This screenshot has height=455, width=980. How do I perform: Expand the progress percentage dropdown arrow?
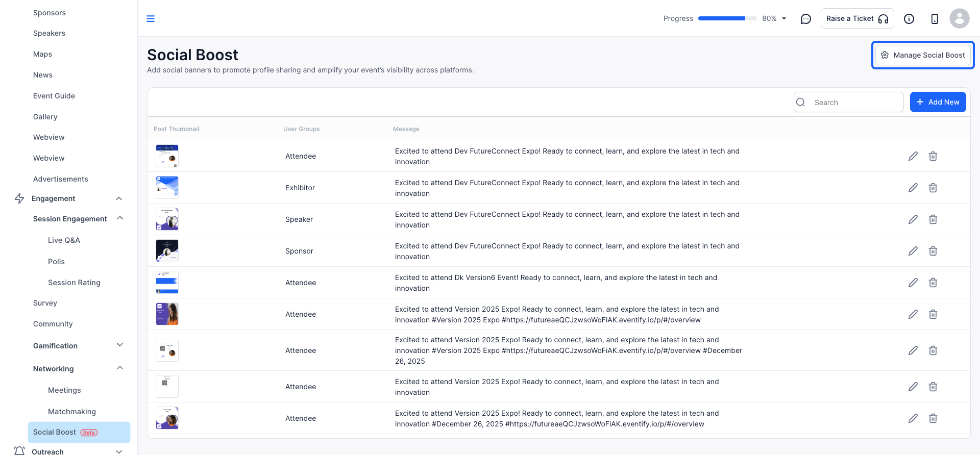click(x=784, y=19)
